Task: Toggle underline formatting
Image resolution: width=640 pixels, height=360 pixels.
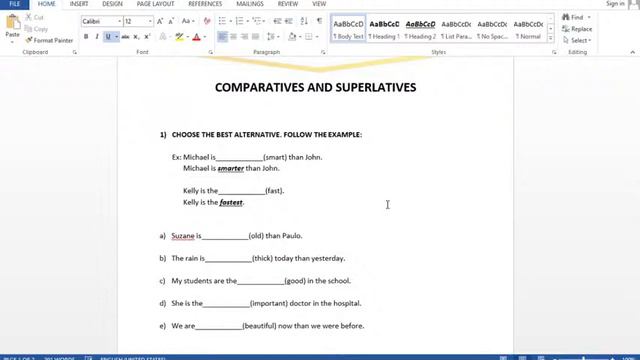Action: tap(108, 37)
